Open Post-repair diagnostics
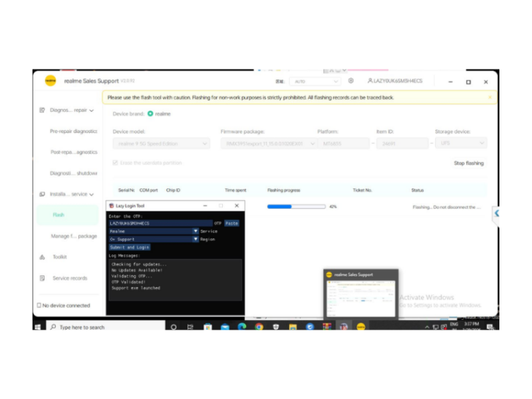 point(74,152)
